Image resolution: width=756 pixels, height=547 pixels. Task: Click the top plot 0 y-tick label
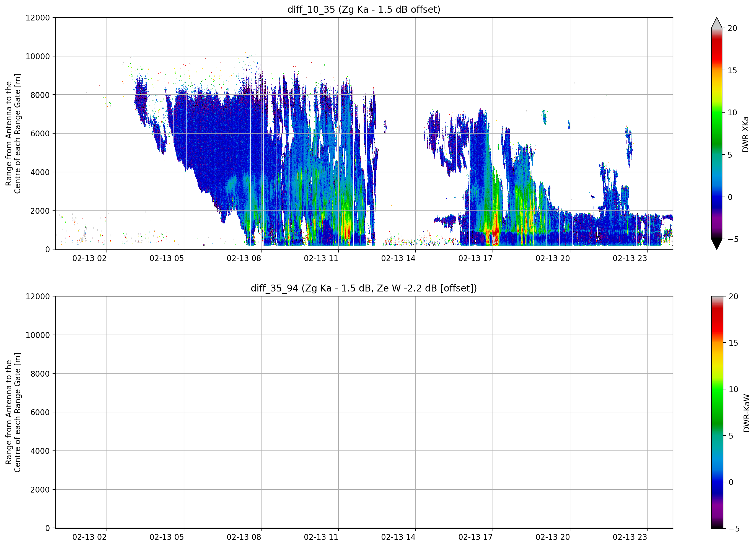click(47, 249)
